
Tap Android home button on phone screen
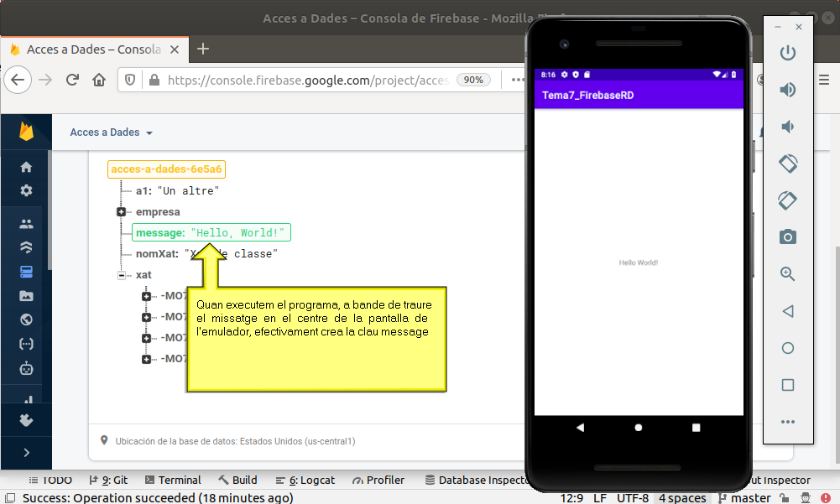tap(638, 428)
